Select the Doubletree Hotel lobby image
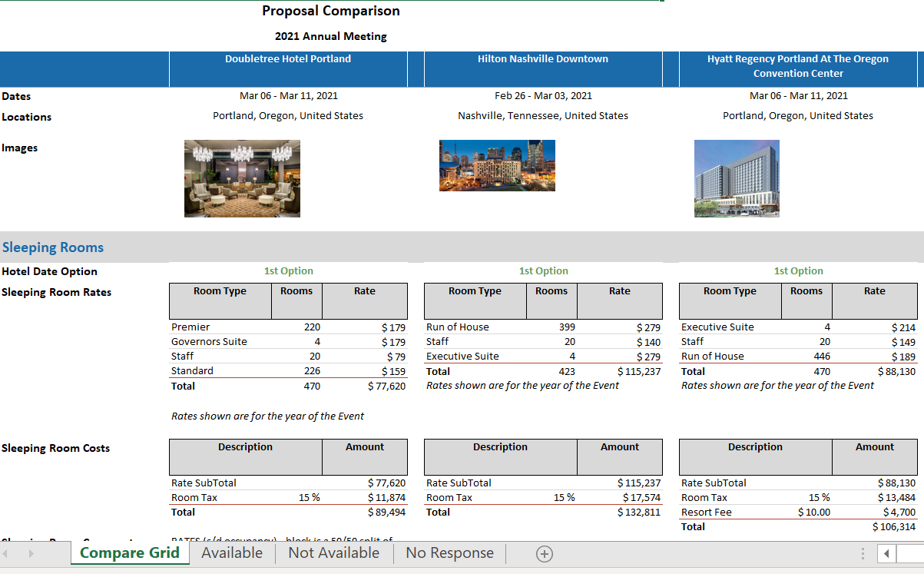The height and width of the screenshot is (574, 924). click(242, 178)
